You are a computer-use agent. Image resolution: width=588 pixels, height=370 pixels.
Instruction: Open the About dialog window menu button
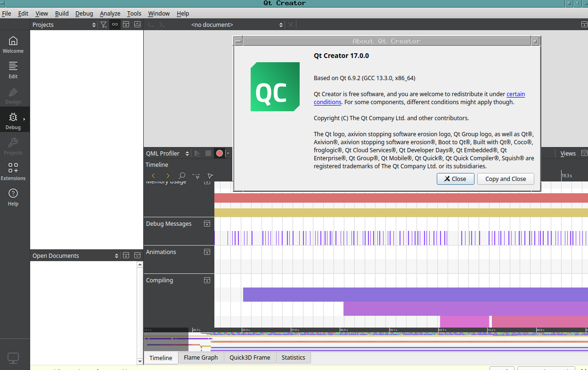(238, 41)
